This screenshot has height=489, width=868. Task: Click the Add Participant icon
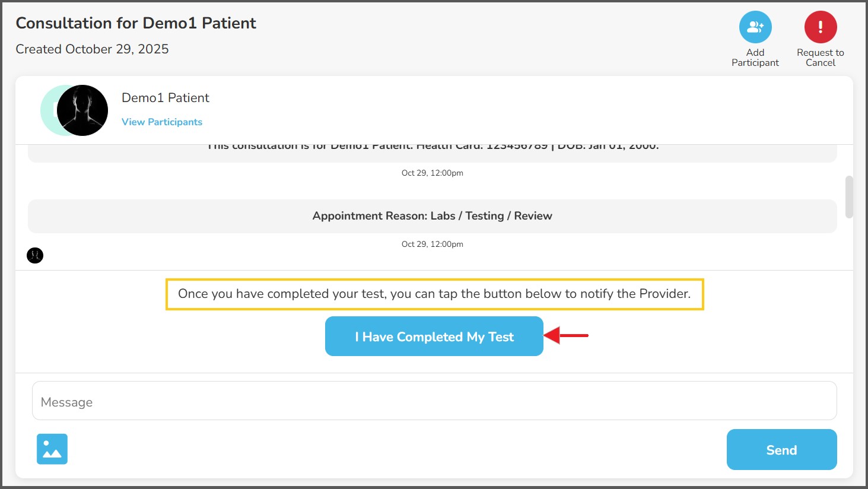755,27
